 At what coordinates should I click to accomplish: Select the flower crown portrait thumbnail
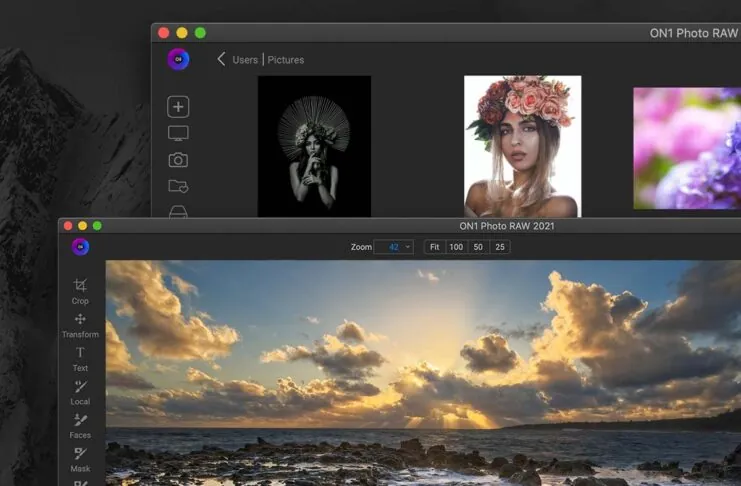[x=522, y=145]
